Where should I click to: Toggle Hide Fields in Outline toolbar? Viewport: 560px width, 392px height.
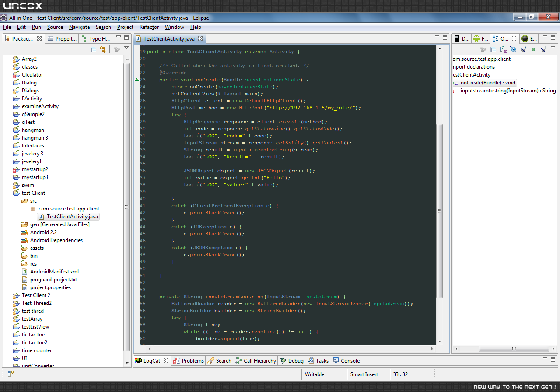coord(514,49)
